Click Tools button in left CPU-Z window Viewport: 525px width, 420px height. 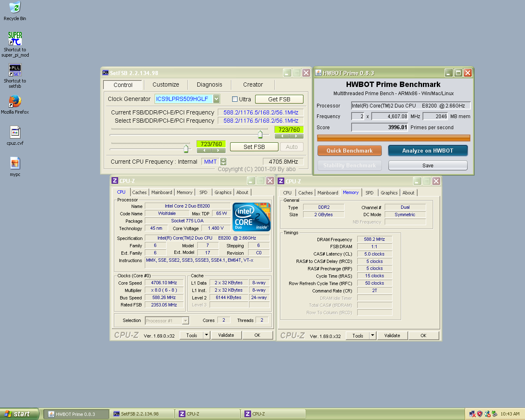pyautogui.click(x=192, y=335)
